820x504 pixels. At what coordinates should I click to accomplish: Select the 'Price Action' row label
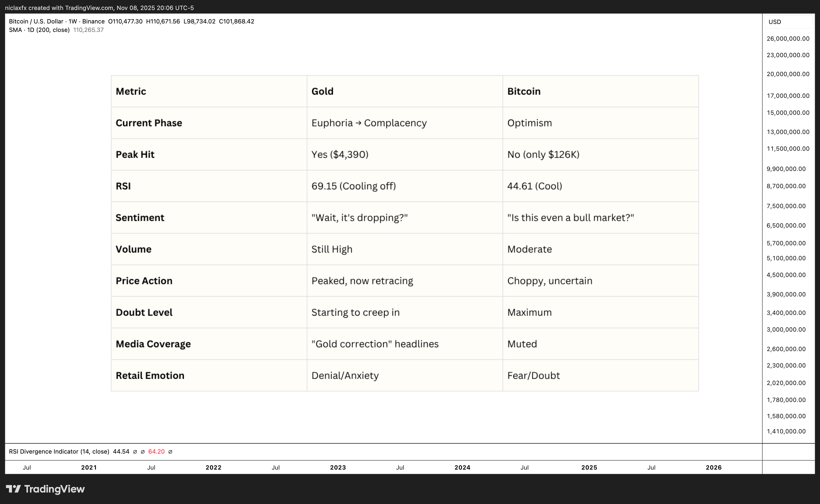click(x=144, y=281)
